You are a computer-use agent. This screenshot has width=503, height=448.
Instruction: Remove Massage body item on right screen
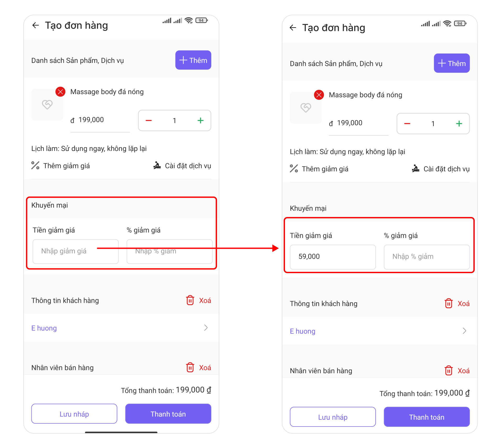pos(319,95)
